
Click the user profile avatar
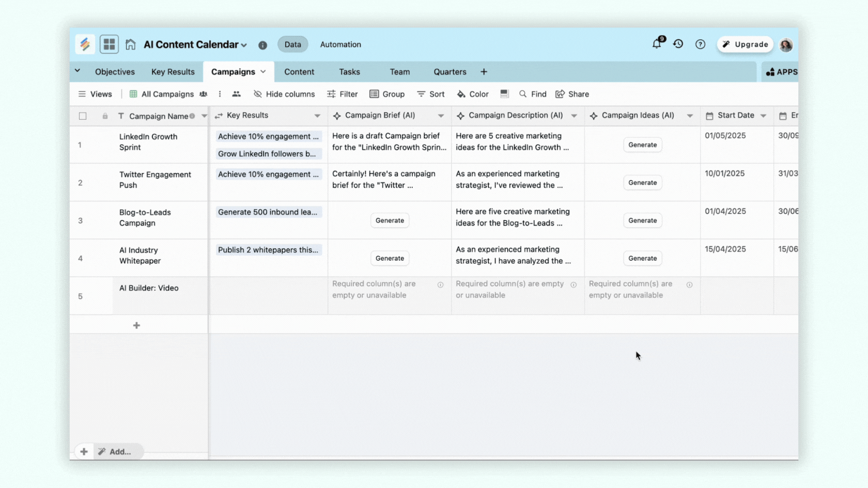[786, 45]
